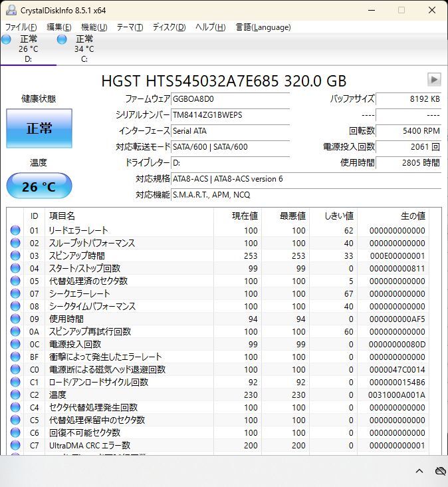Open the 編集(E) menu
The image size is (448, 487).
(x=59, y=27)
